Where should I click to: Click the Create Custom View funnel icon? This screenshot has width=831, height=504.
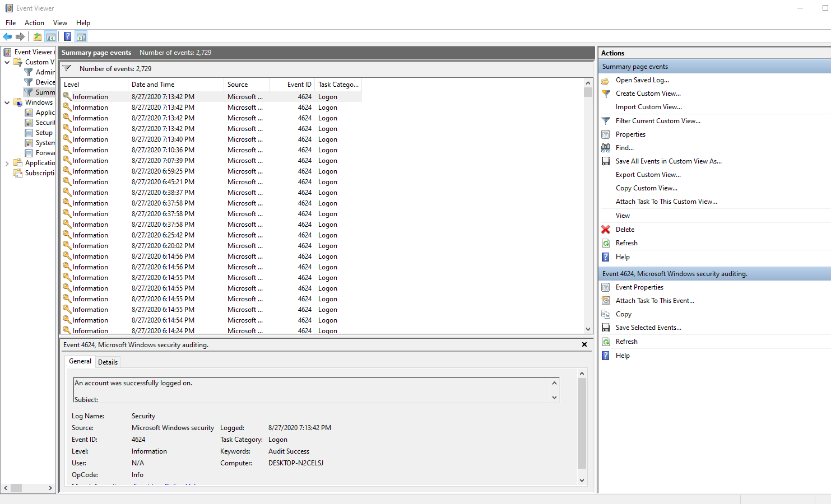coord(606,94)
